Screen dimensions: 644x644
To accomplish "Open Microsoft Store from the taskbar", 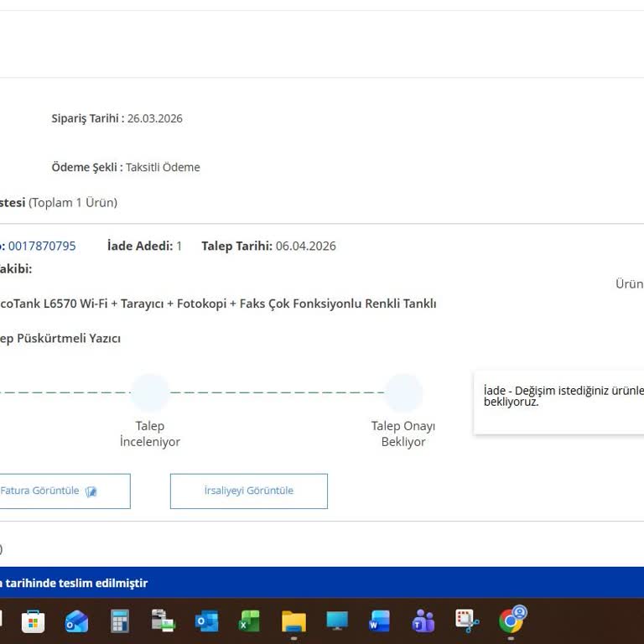I will click(x=34, y=621).
